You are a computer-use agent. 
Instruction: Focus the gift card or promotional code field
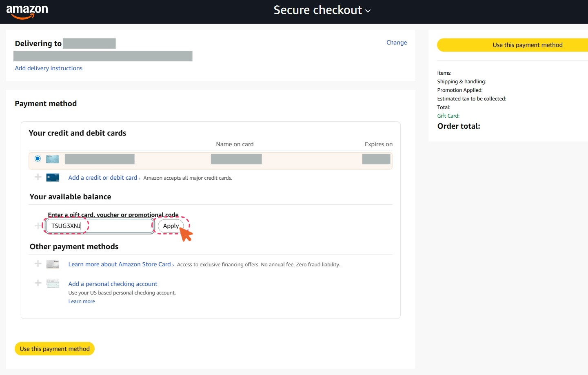(x=100, y=226)
